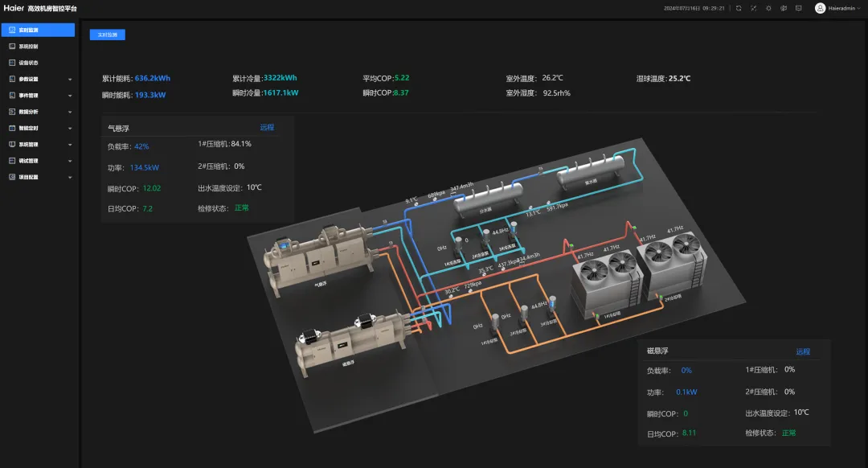Click 远程 link in 气悬浮 panel
Image resolution: width=868 pixels, height=468 pixels.
tap(267, 127)
